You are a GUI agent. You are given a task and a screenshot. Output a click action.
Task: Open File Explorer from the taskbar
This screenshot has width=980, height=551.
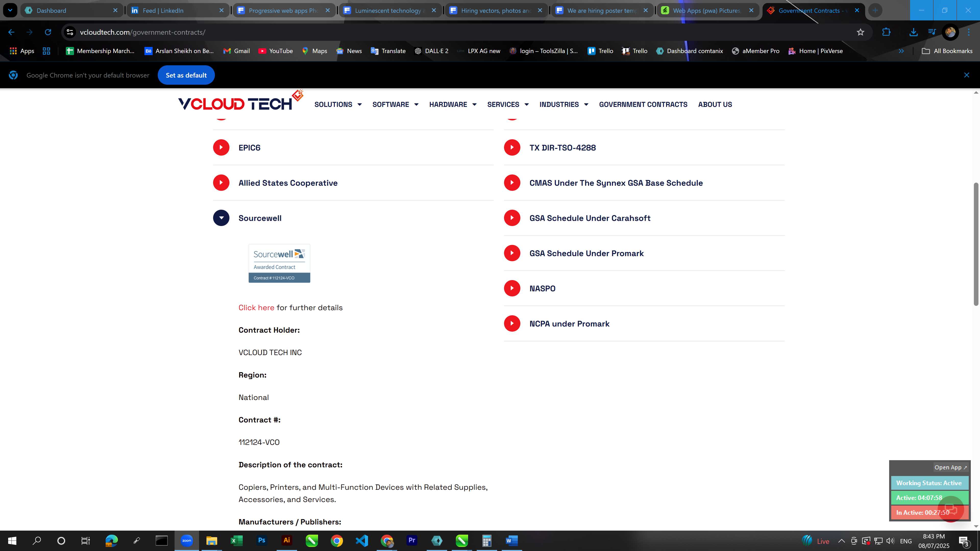[212, 540]
